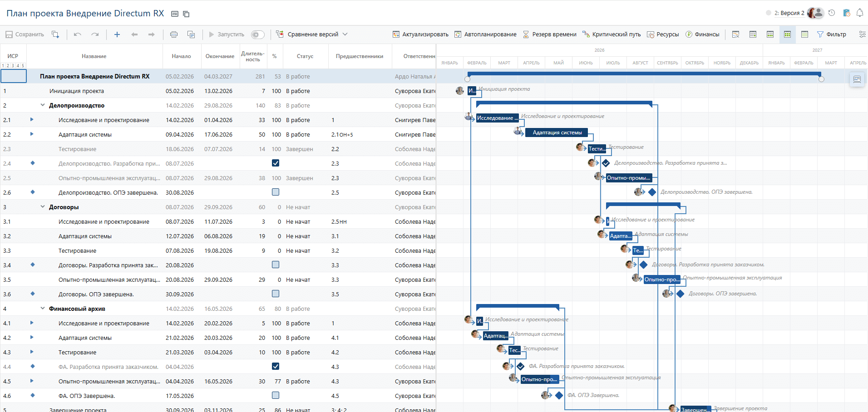Click the Актуализировать button
The height and width of the screenshot is (412, 868).
coord(420,34)
